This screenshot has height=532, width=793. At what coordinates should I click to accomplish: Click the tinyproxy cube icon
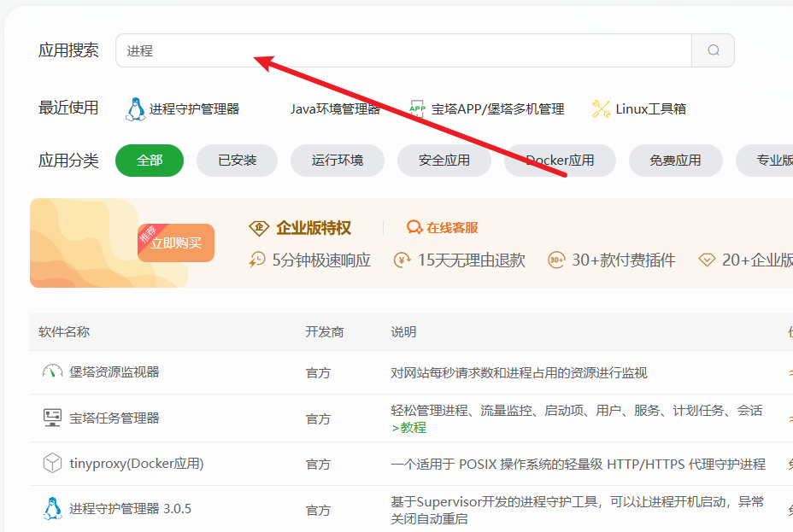(52, 464)
